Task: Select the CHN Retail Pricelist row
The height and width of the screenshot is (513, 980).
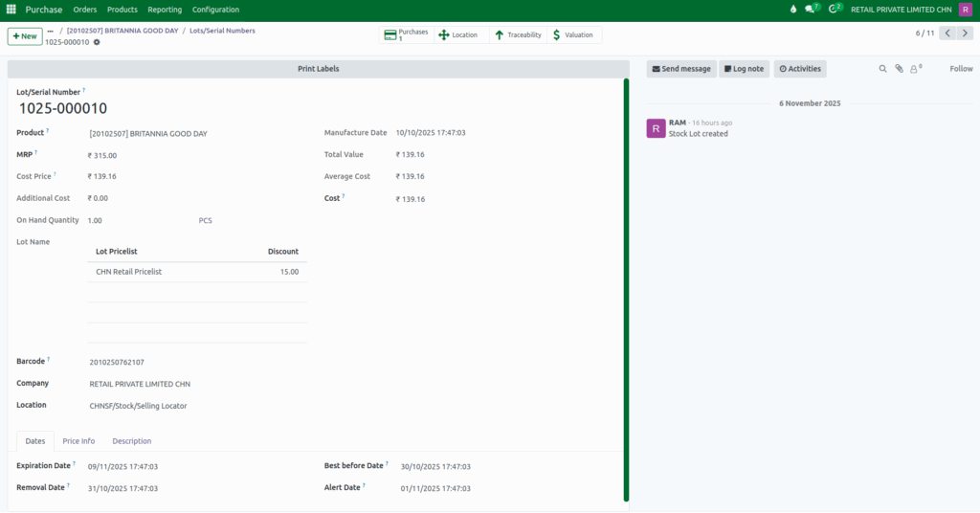Action: coord(197,272)
